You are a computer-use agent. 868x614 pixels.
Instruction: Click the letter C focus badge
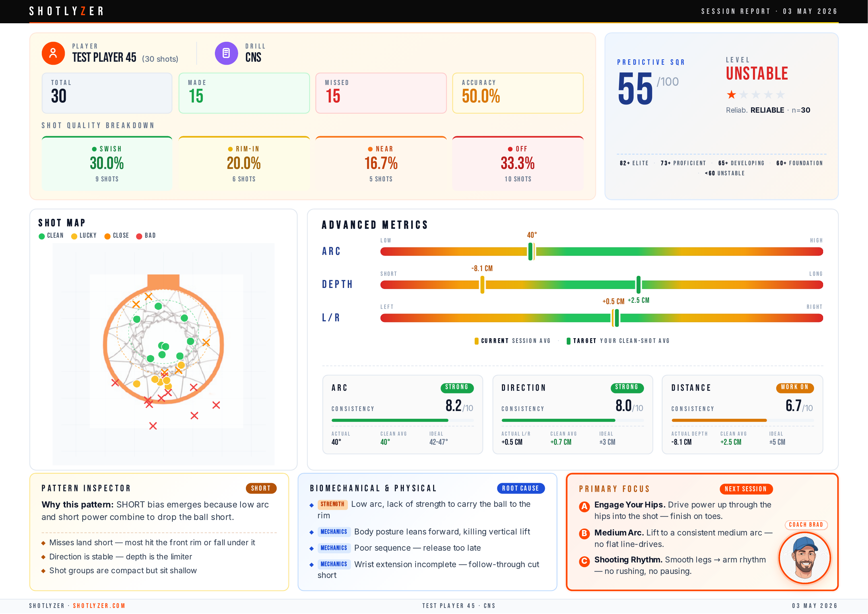point(584,561)
